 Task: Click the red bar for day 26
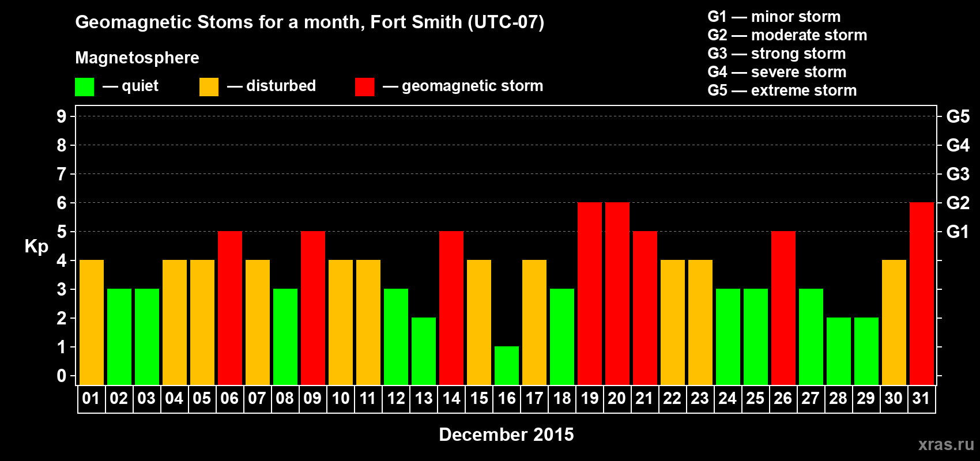click(783, 308)
